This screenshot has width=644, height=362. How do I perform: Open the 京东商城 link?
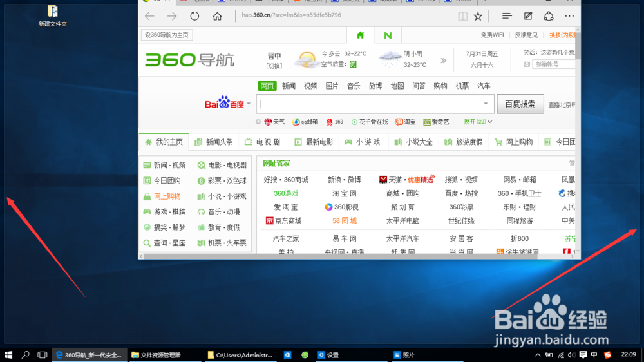[284, 221]
